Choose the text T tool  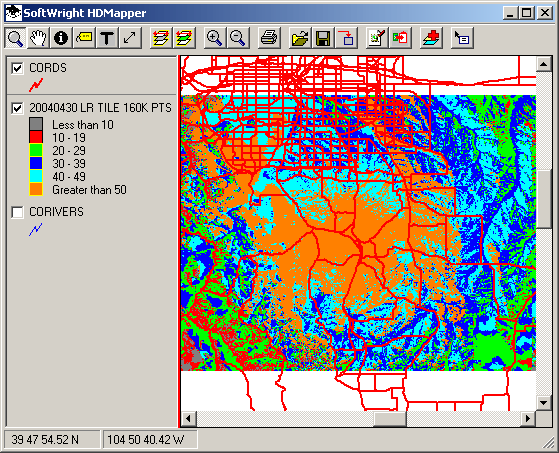click(x=107, y=38)
